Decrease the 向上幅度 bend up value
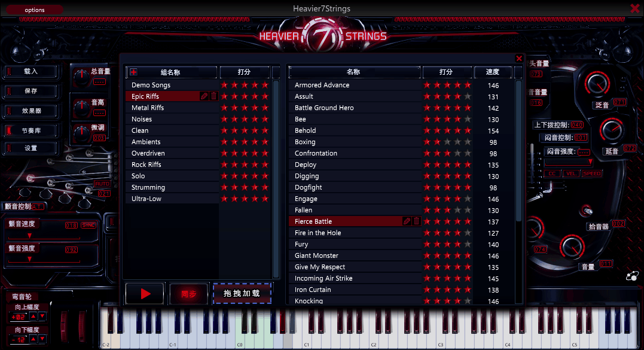 coord(42,316)
